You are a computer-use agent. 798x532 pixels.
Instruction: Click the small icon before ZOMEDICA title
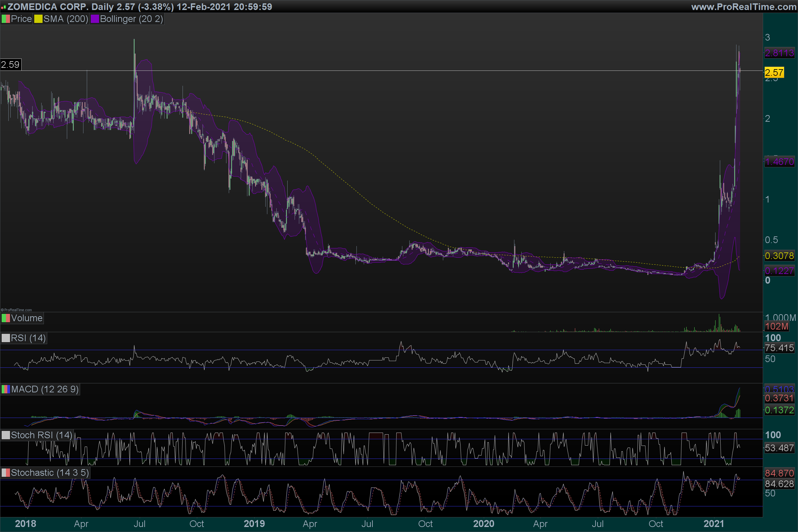(x=3, y=7)
